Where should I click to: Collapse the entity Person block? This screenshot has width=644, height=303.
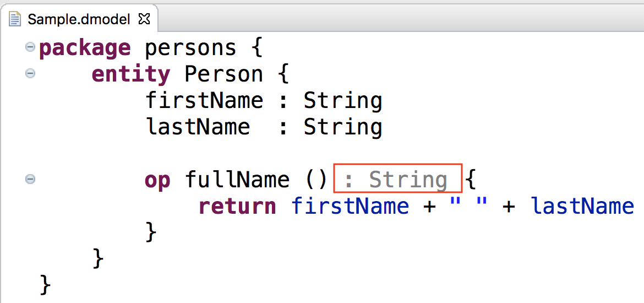(30, 73)
